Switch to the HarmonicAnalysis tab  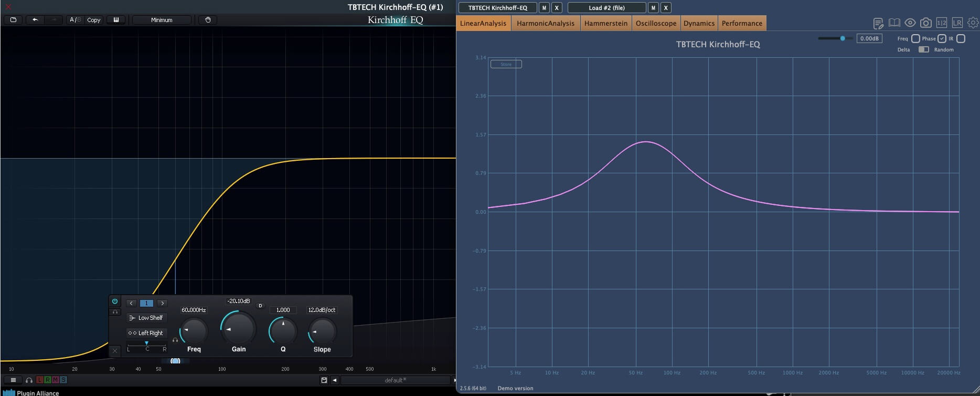pos(546,23)
